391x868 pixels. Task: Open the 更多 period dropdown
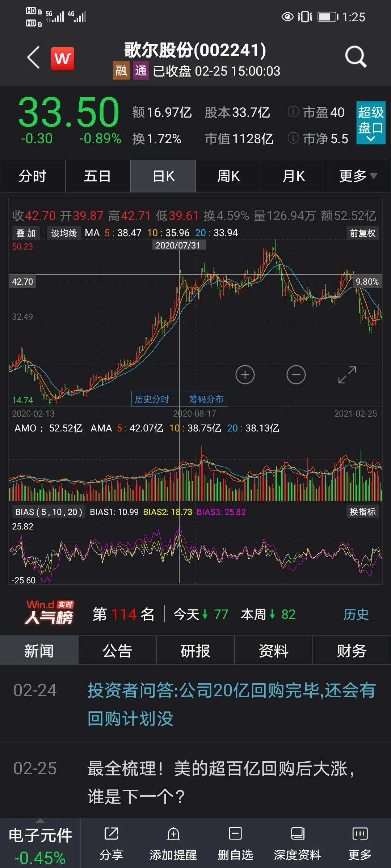(x=358, y=176)
